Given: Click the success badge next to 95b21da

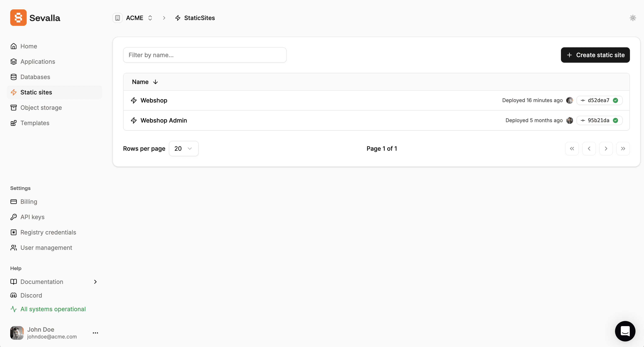Looking at the screenshot, I should 615,120.
